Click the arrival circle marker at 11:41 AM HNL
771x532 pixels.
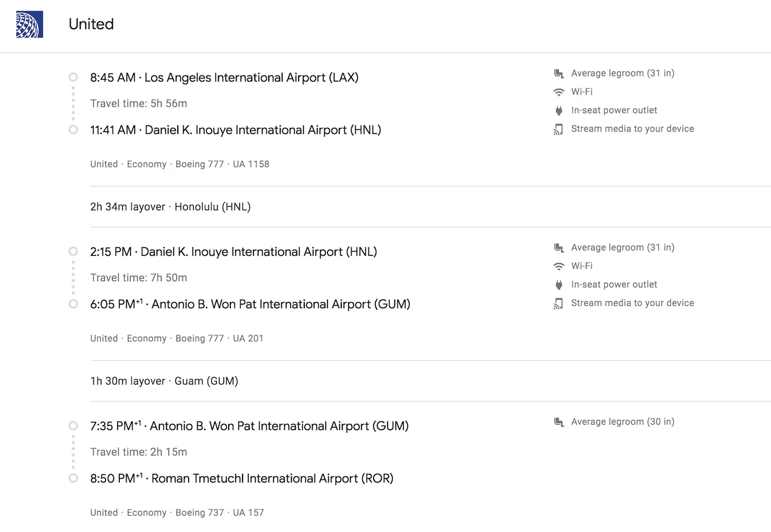[x=74, y=130]
